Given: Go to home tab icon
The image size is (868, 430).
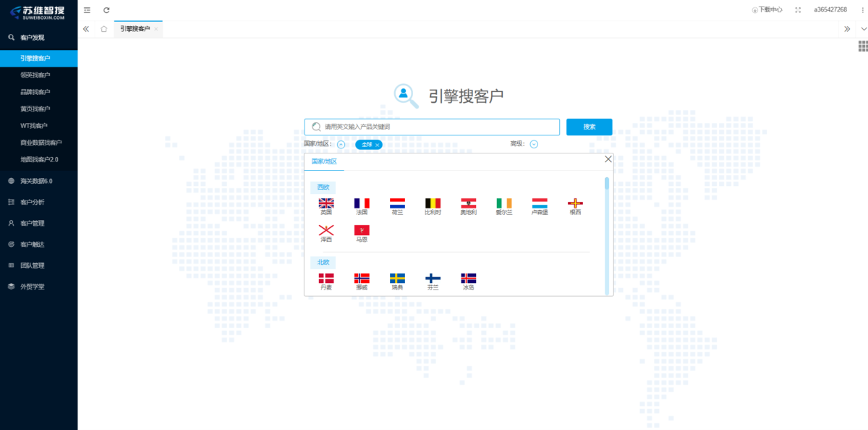Looking at the screenshot, I should coord(104,29).
